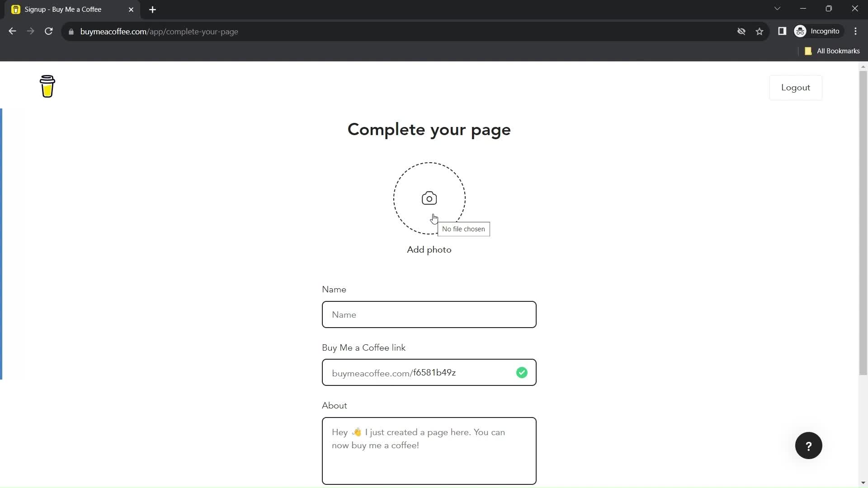This screenshot has width=868, height=488.
Task: Open the help question mark bubble
Action: 808,446
